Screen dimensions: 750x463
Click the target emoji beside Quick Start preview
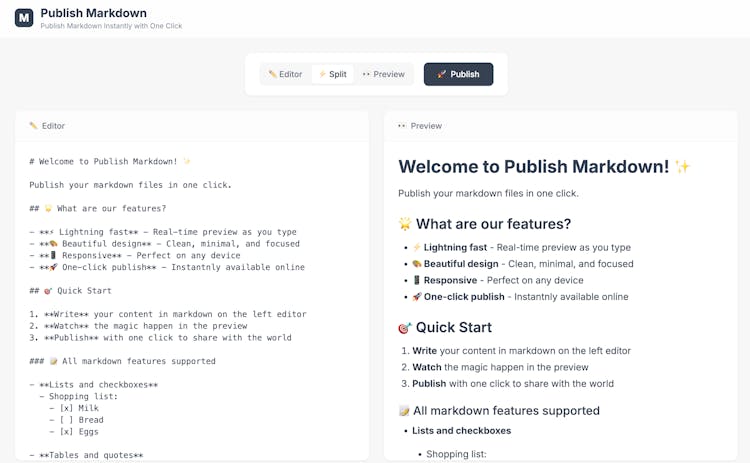[x=405, y=328]
